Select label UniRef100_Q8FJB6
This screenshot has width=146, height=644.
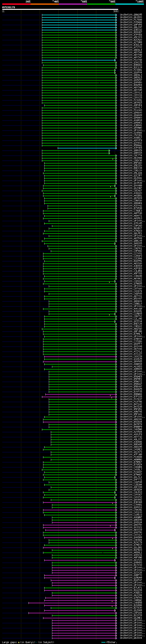click(131, 331)
